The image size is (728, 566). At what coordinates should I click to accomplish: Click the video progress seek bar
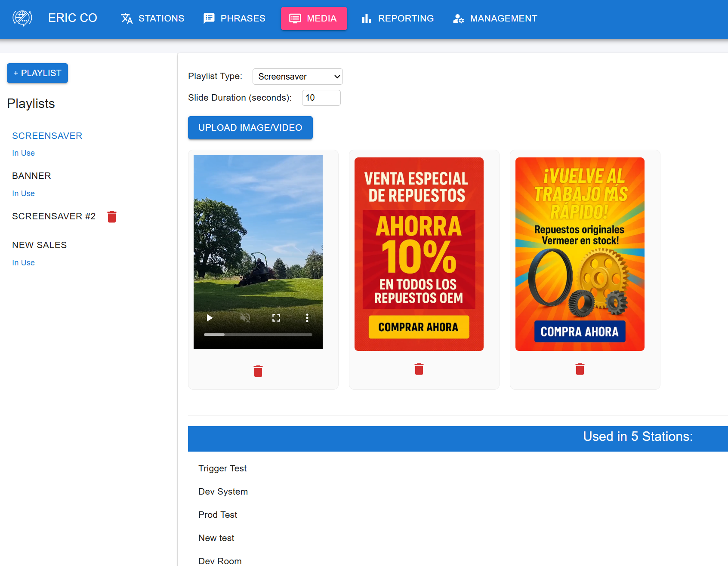coord(258,334)
